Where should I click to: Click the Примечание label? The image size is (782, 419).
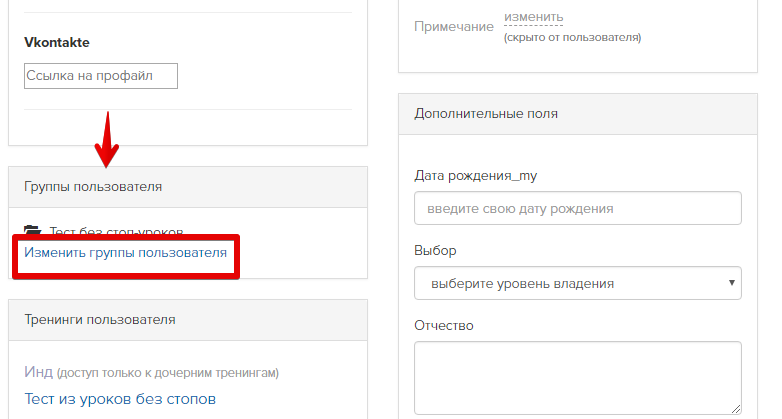pos(454,26)
